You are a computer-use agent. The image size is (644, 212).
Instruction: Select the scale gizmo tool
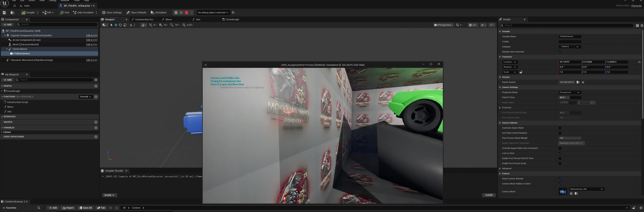click(125, 25)
